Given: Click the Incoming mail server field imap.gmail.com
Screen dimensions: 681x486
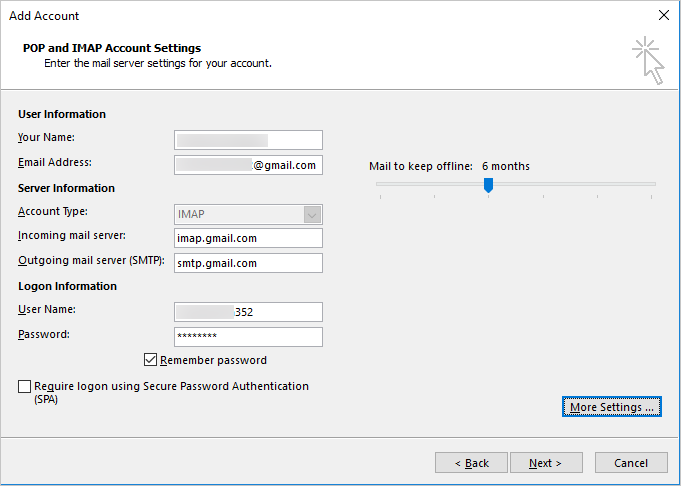Looking at the screenshot, I should (248, 238).
